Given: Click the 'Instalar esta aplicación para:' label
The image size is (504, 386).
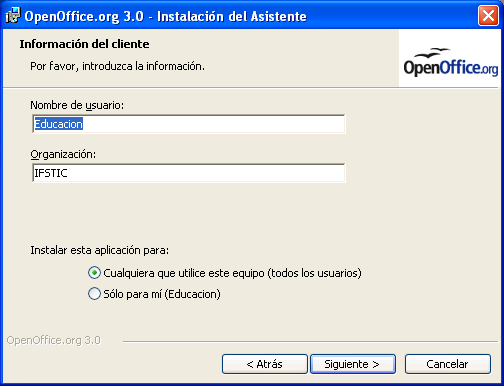Looking at the screenshot, I should pos(100,250).
